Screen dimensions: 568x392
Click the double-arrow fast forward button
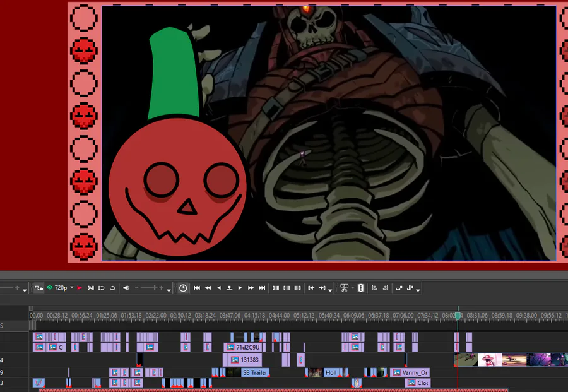pos(251,288)
